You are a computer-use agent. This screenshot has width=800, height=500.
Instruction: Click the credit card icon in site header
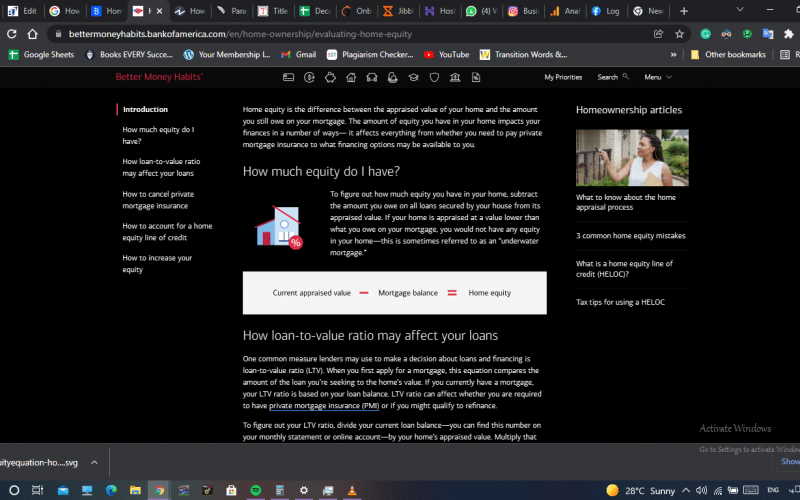point(288,77)
